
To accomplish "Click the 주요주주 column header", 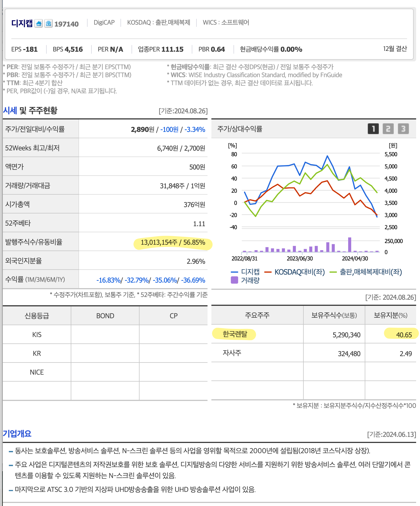I will click(257, 315).
